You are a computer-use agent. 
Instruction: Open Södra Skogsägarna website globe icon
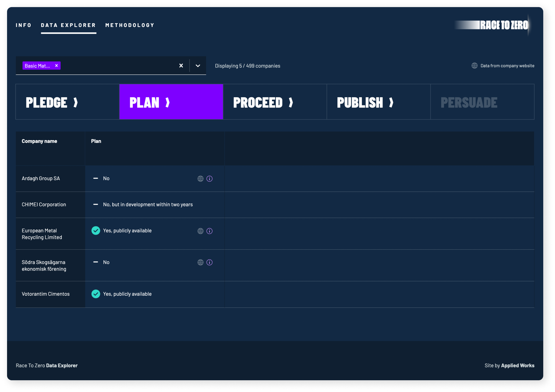pos(201,262)
